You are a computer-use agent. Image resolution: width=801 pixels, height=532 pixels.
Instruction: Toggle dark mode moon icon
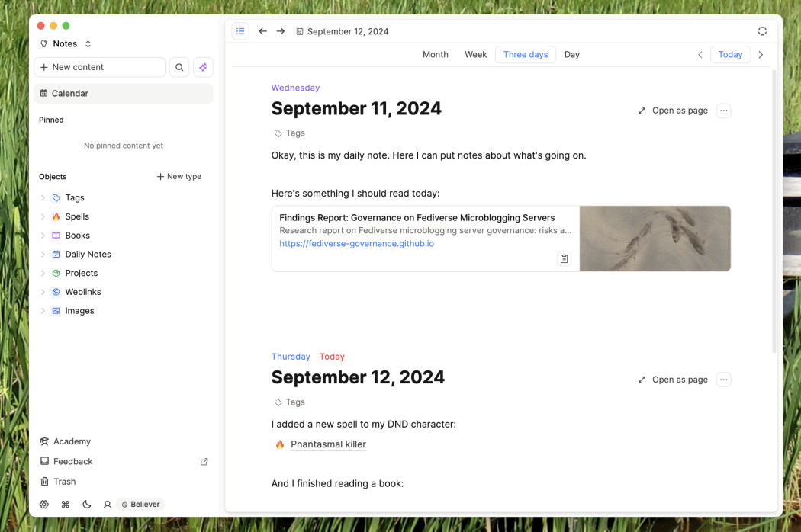tap(87, 505)
